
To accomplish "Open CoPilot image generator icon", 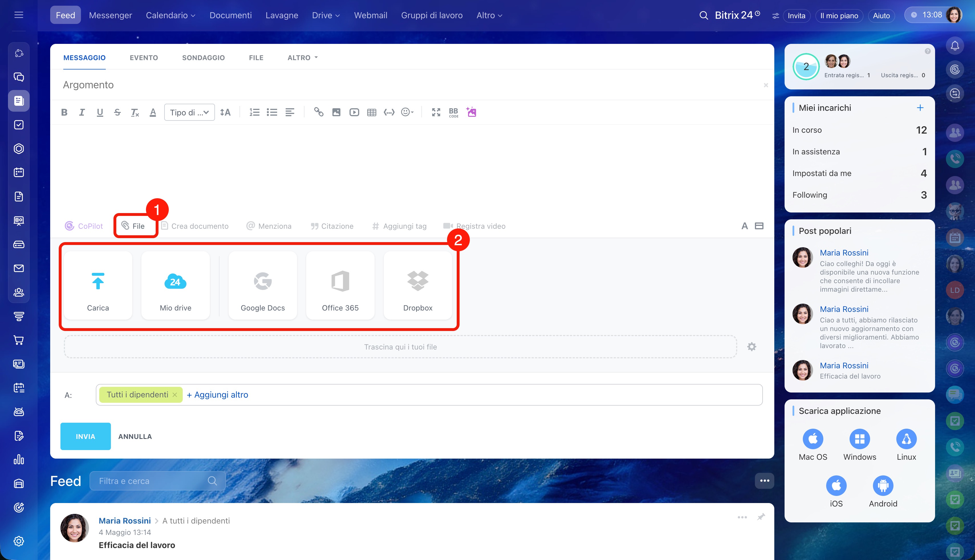I will [471, 112].
